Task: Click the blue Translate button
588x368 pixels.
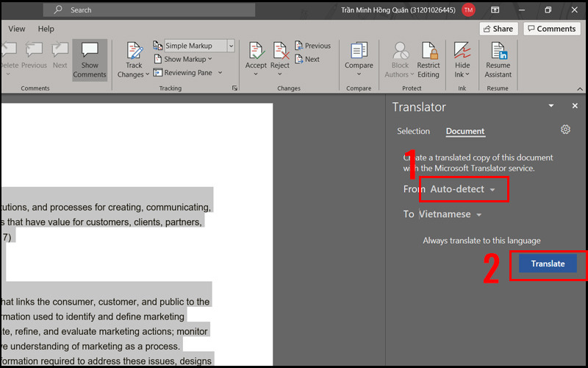Action: tap(548, 263)
